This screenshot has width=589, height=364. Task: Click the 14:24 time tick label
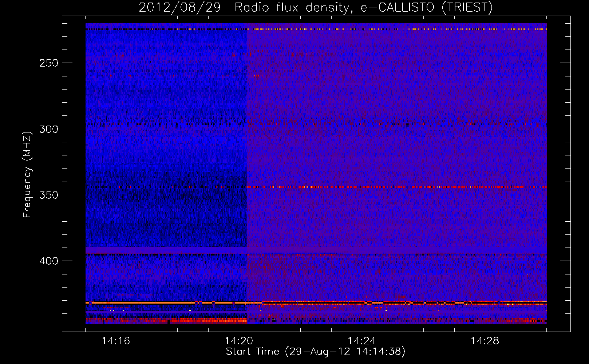click(x=362, y=341)
